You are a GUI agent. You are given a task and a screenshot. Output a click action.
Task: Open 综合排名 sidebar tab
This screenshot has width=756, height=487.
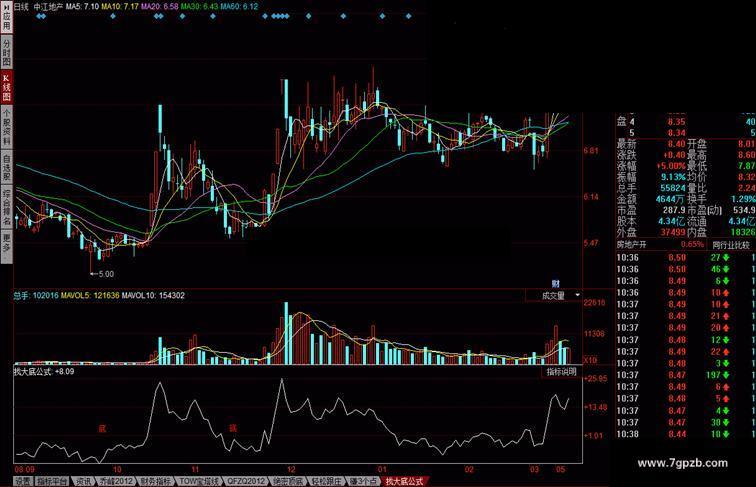(x=6, y=207)
